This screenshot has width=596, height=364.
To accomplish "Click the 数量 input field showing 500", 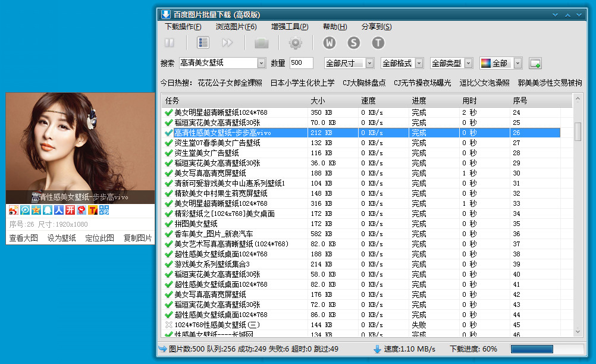I will tap(301, 63).
